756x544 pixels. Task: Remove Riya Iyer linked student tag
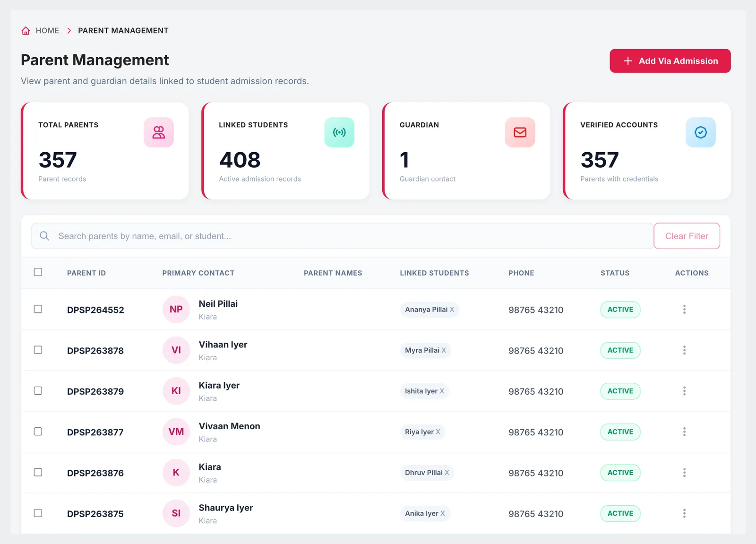point(438,432)
